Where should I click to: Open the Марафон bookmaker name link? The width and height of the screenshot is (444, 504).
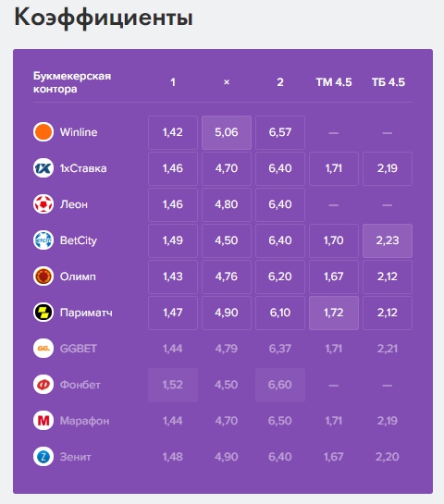click(84, 421)
